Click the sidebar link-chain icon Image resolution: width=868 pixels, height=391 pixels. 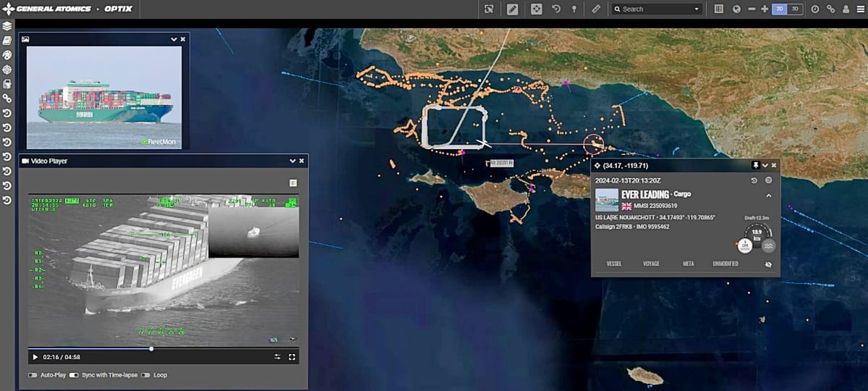click(7, 98)
